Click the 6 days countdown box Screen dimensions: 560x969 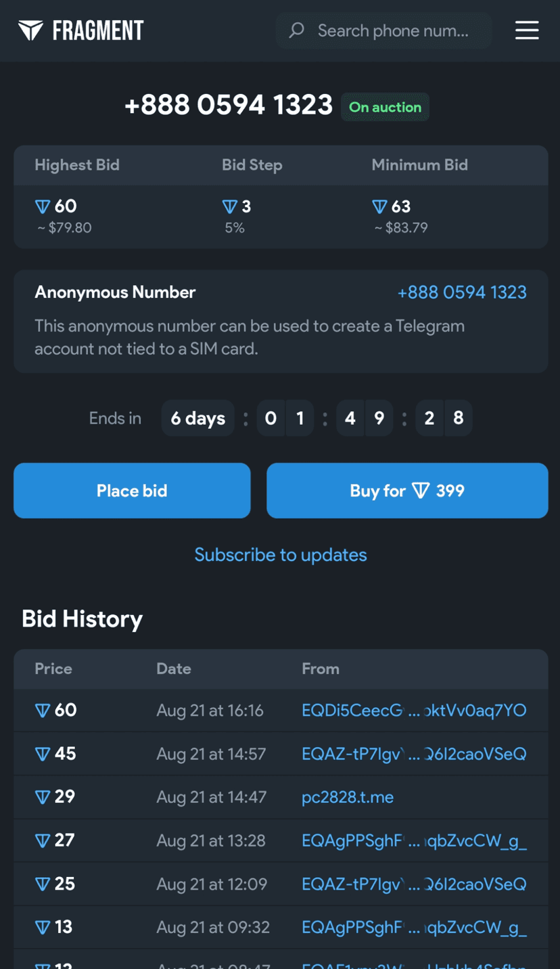click(x=197, y=418)
